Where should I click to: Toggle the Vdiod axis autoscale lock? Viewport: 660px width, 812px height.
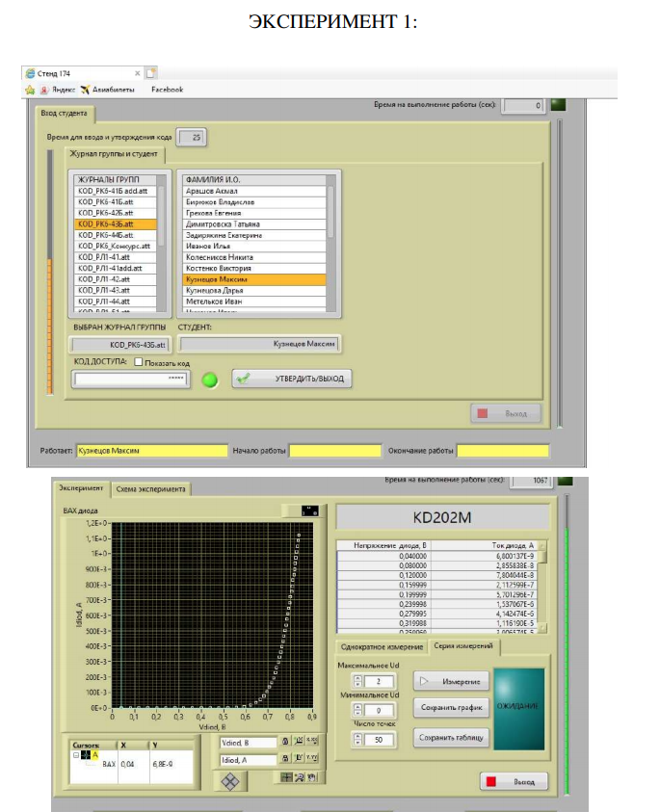(x=285, y=742)
